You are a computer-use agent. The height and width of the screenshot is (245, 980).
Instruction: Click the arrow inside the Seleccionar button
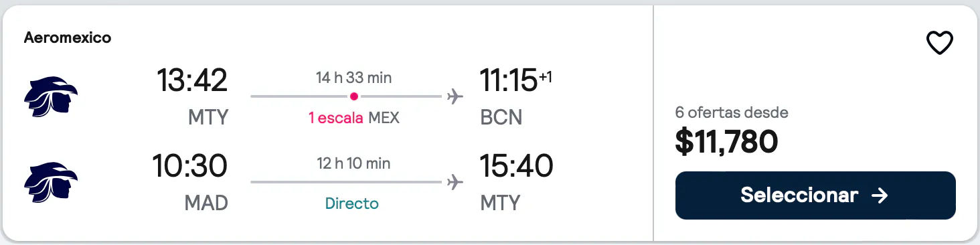click(x=880, y=195)
